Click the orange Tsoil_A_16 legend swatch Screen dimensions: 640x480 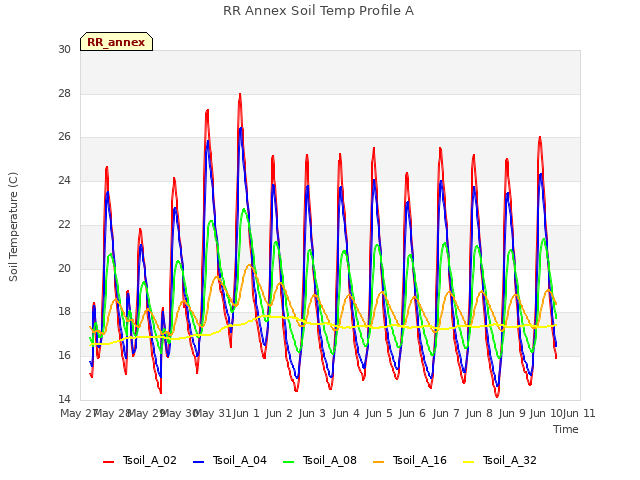pyautogui.click(x=379, y=462)
